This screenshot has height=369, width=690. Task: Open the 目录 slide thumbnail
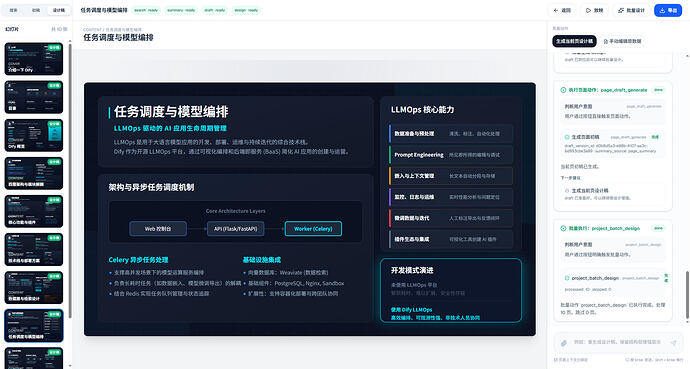click(34, 97)
